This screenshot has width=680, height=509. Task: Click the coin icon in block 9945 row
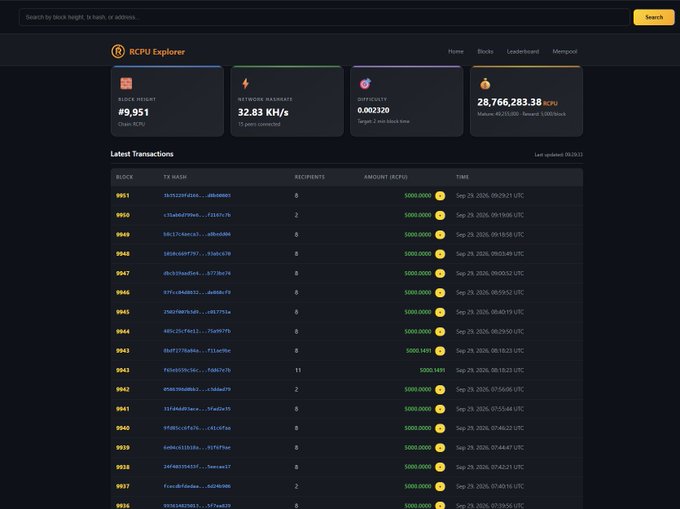(440, 312)
